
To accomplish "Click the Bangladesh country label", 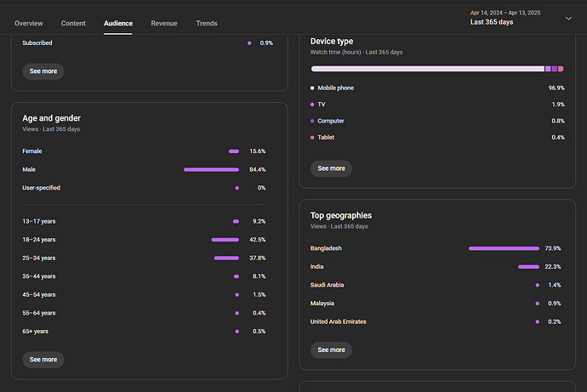I will (x=326, y=248).
